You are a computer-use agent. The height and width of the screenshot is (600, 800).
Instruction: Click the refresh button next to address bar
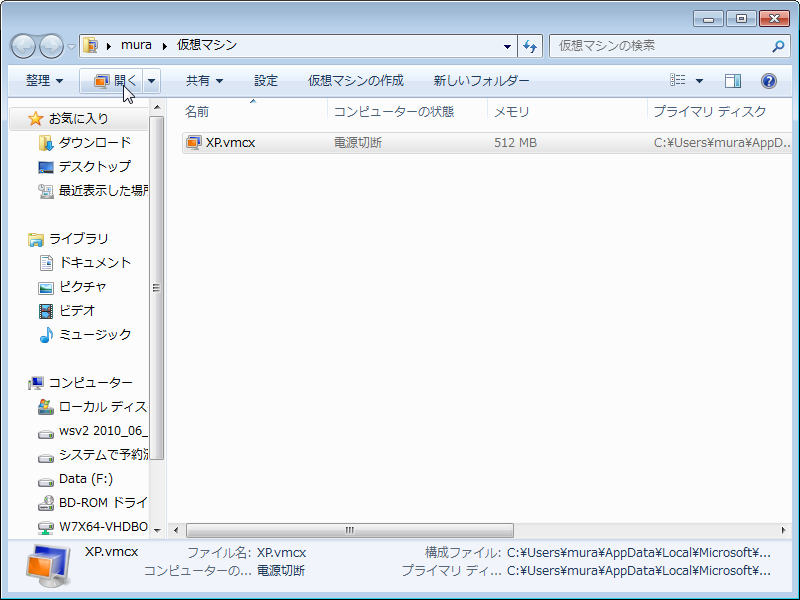[x=530, y=46]
